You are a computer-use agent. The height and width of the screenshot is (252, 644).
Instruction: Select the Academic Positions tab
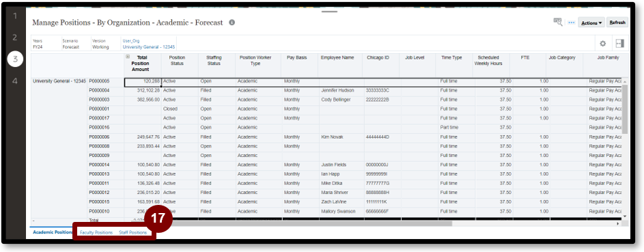tap(53, 232)
